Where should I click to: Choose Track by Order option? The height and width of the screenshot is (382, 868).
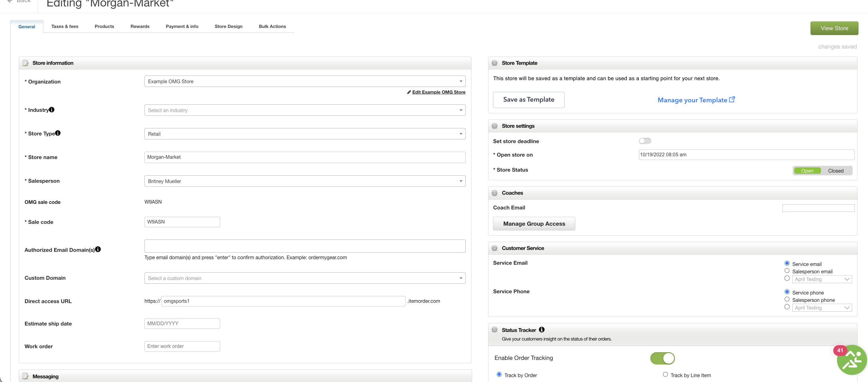pos(499,375)
